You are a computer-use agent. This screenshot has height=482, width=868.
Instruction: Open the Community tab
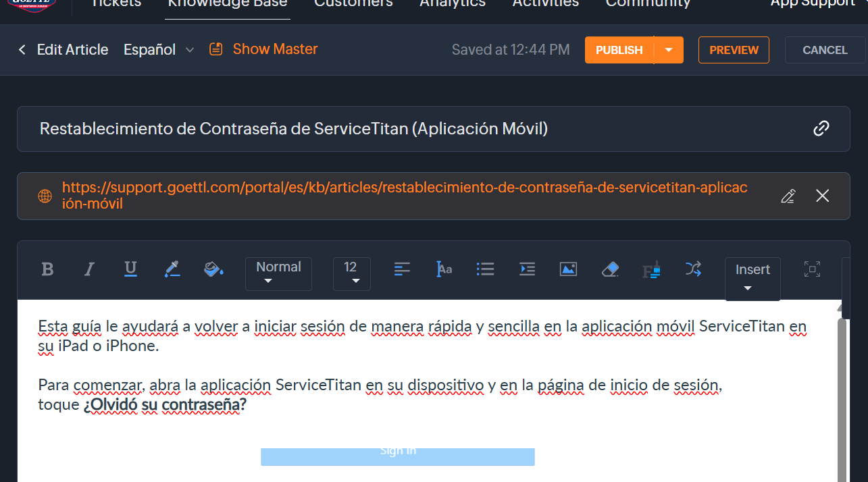pos(648,3)
